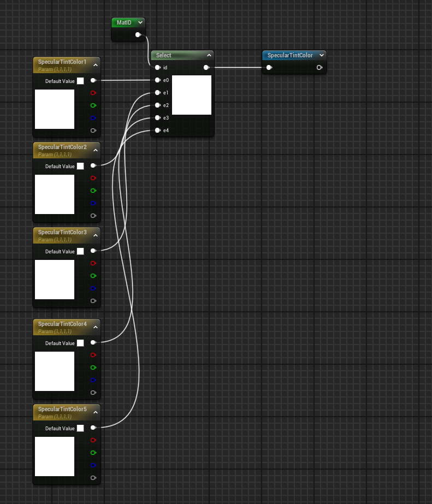Expand the SpecularTintColor output node arrow
Screen dimensions: 432x504
click(x=321, y=55)
